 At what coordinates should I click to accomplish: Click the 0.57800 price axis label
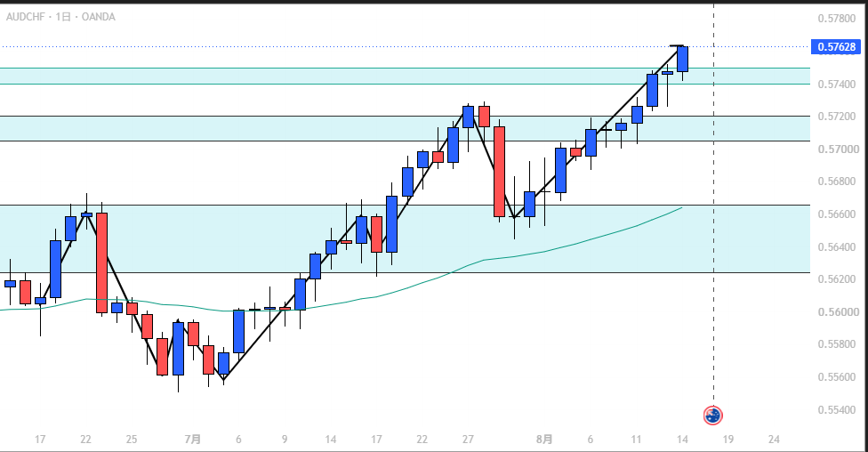coord(837,19)
